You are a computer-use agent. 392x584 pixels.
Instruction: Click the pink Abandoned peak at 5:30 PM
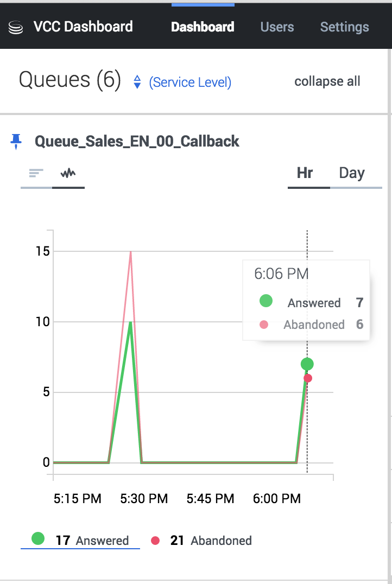click(131, 252)
